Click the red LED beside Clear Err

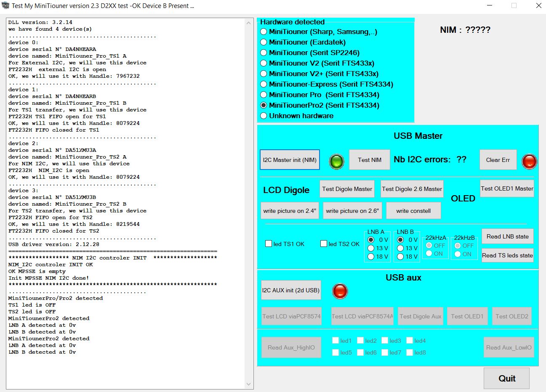(529, 161)
